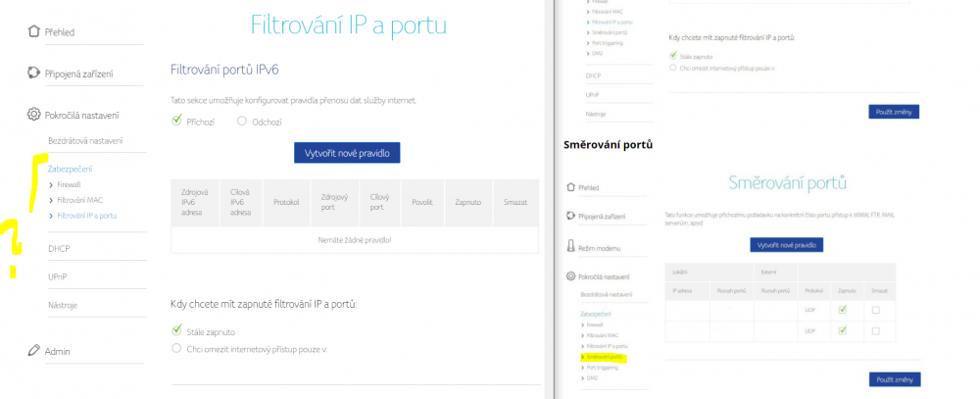The image size is (980, 399).
Task: Click the house icon beside Přehled on the Filtrování IP a portu page
Action: 33,31
